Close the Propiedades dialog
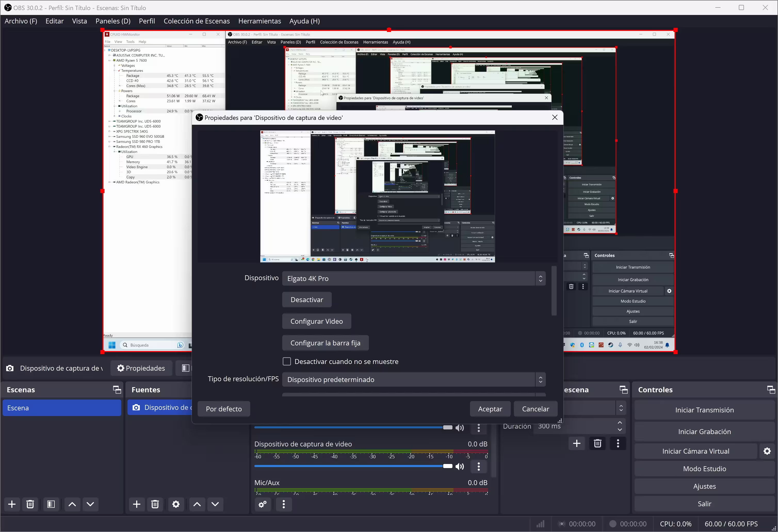Image resolution: width=778 pixels, height=532 pixels. point(555,118)
